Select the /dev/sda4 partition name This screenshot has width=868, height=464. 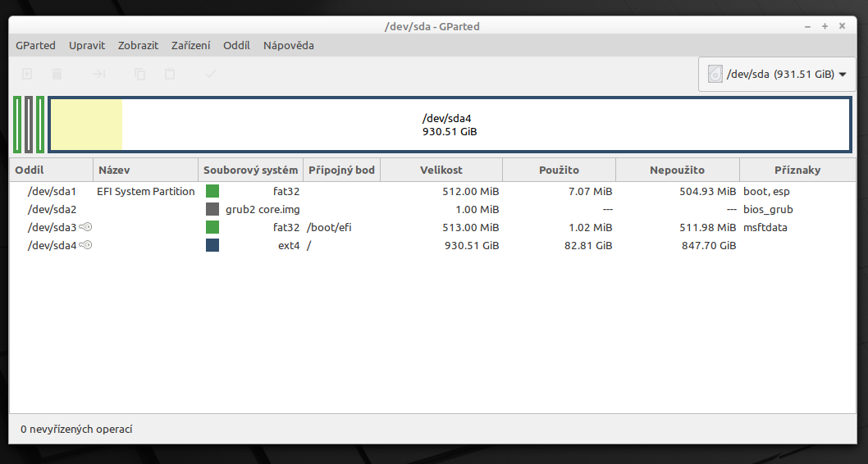(52, 246)
